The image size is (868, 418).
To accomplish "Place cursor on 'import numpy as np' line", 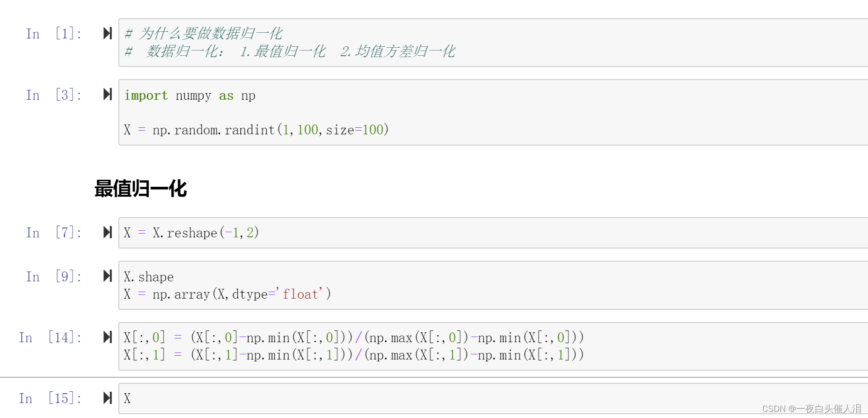I will pyautogui.click(x=190, y=95).
